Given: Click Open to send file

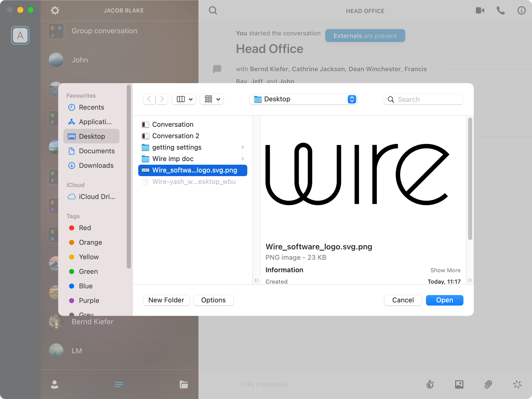Looking at the screenshot, I should (444, 300).
